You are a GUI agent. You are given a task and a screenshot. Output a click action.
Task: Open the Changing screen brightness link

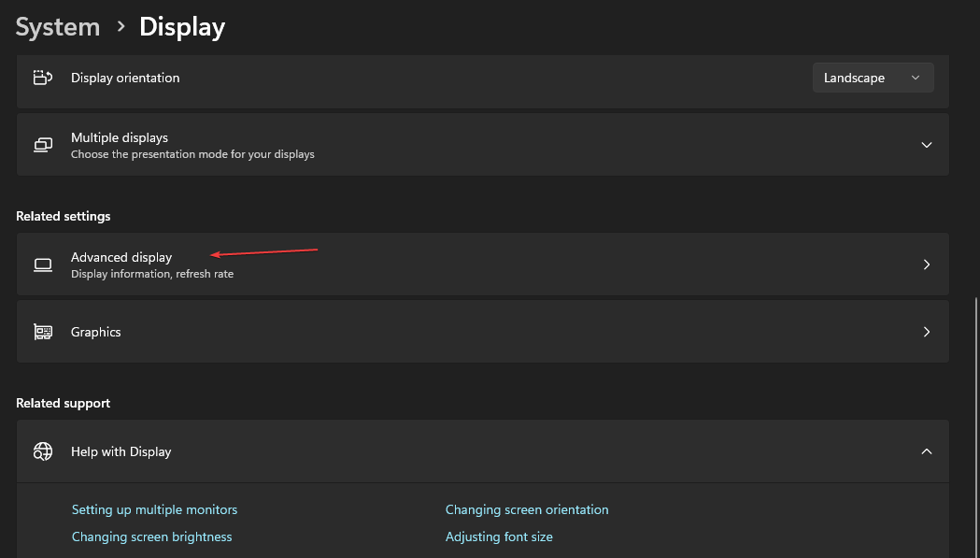pos(151,537)
